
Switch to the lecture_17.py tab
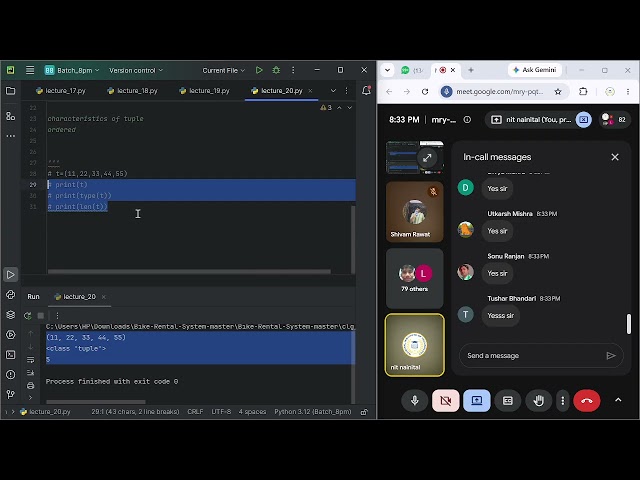pos(61,91)
